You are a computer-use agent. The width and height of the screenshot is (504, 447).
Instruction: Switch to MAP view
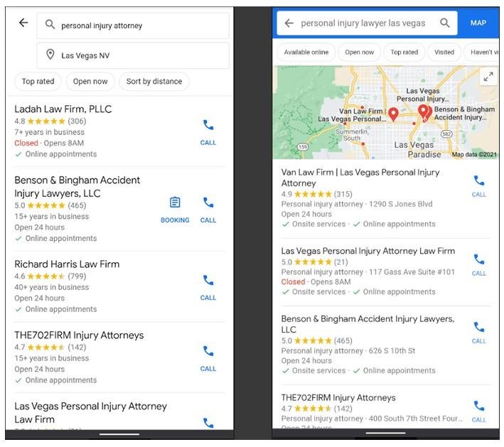pos(478,23)
